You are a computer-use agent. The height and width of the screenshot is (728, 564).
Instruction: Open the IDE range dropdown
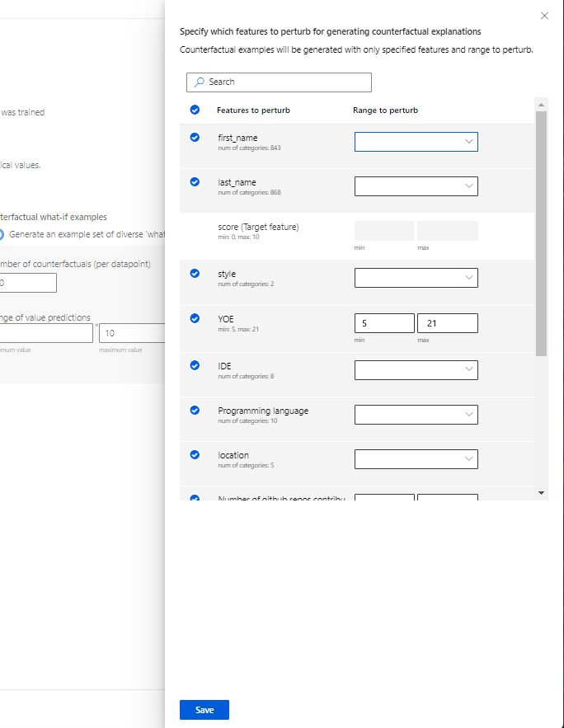tap(416, 370)
